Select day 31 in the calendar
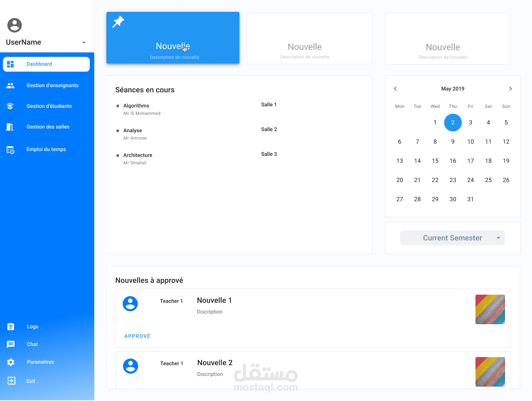Screen dimensions: 532x401 click(471, 199)
